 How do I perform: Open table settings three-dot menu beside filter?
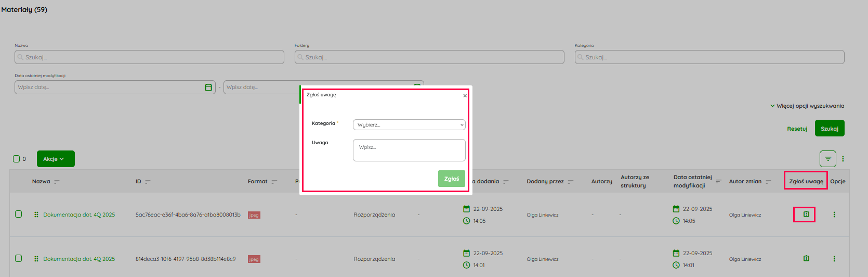843,159
